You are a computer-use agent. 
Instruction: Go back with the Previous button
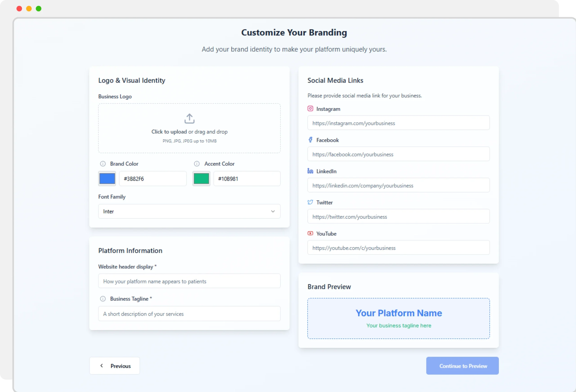pos(115,366)
